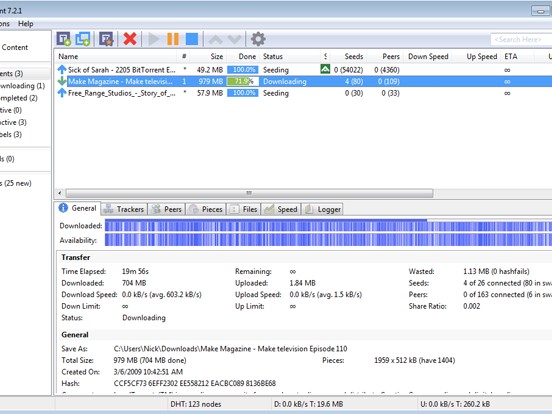Click left scroll arrow of torrent list
This screenshot has height=414, width=552.
click(x=59, y=193)
